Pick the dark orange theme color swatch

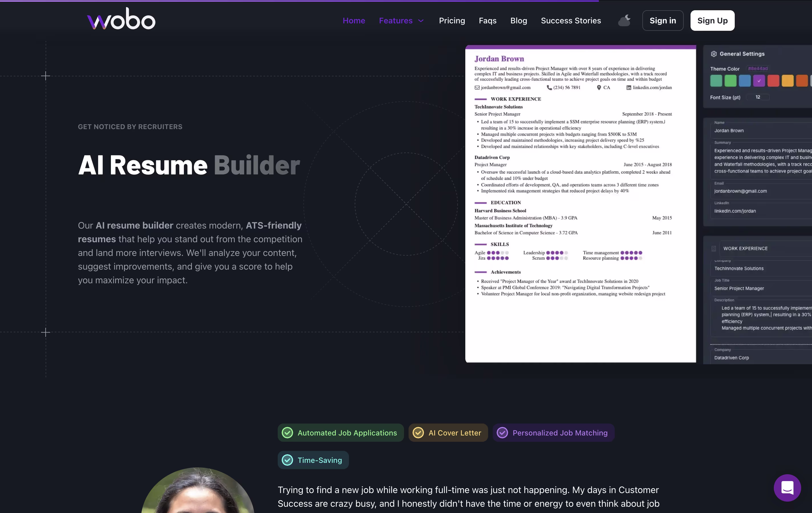pos(802,81)
